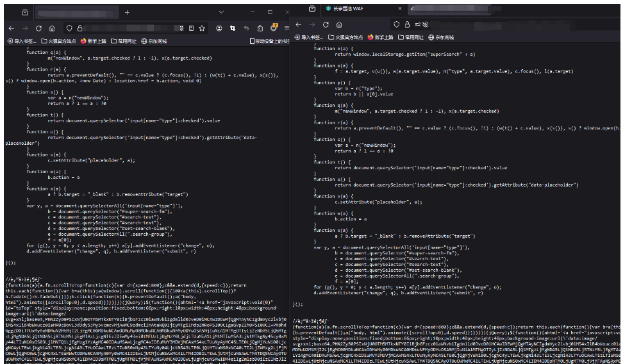The width and height of the screenshot is (632, 364).
Task: Open the hamburger application menu, left window
Action: click(287, 28)
